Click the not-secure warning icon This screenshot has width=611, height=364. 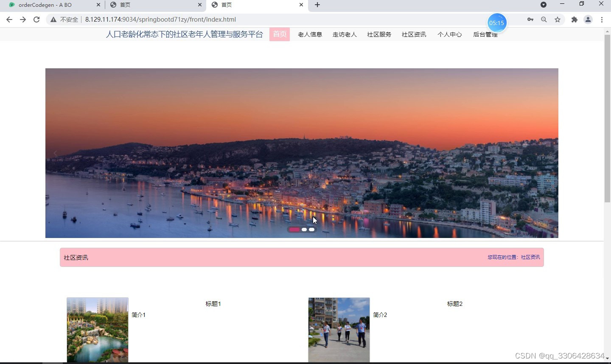[x=53, y=20]
